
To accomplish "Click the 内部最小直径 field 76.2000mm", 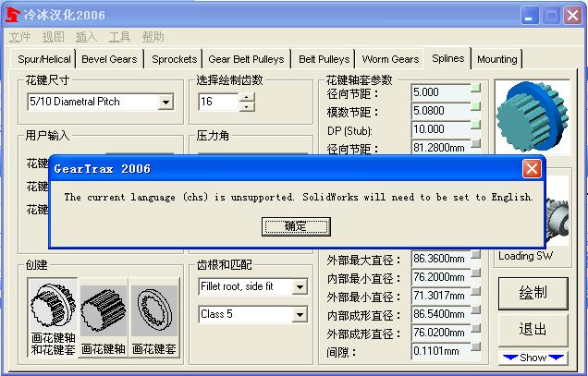I will (x=441, y=277).
